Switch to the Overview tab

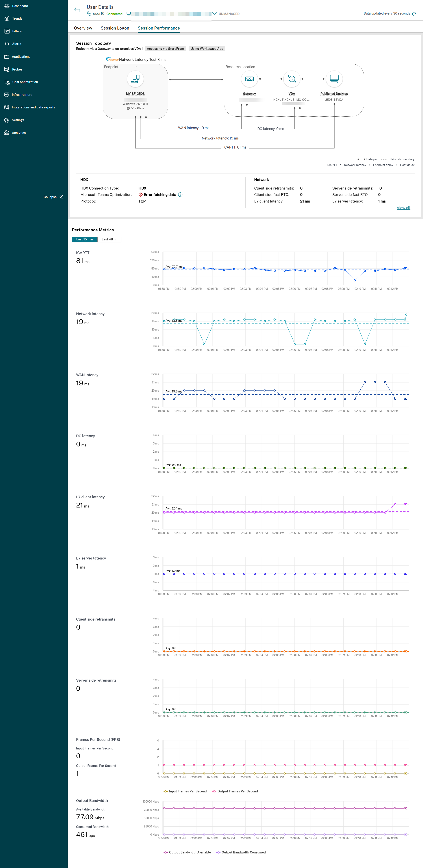(83, 28)
